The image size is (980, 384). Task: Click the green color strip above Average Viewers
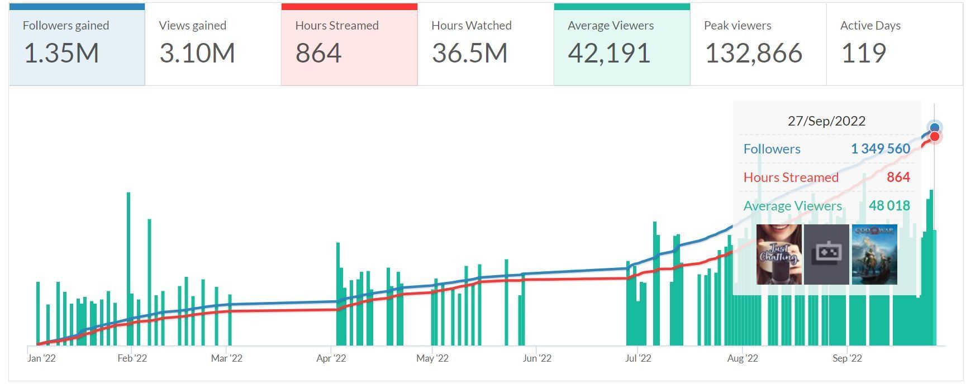[x=622, y=7]
